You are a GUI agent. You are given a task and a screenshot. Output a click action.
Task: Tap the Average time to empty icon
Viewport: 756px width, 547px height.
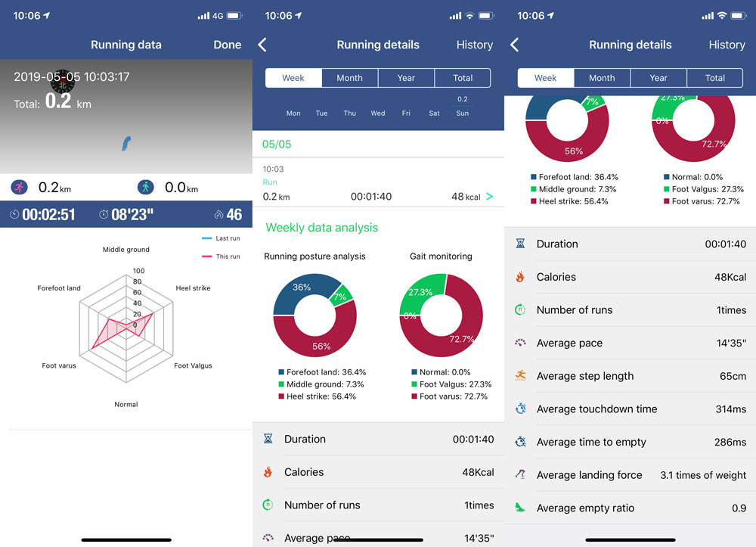coord(520,441)
